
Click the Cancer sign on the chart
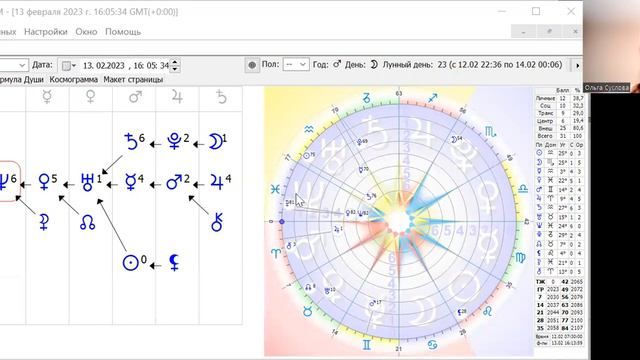coord(433,345)
